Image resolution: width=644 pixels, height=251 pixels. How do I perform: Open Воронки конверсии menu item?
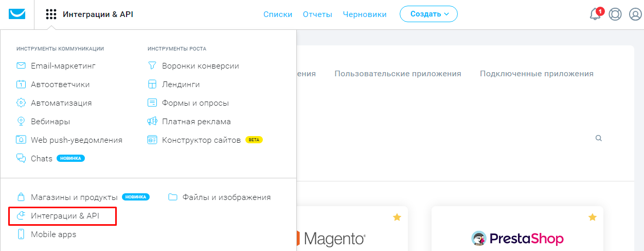pyautogui.click(x=200, y=66)
